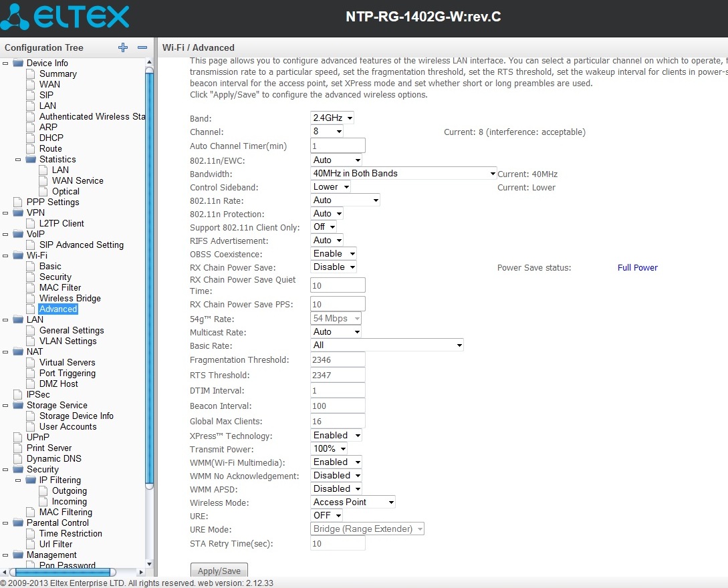
Task: Open Virtual Servers page
Action: 68,362
